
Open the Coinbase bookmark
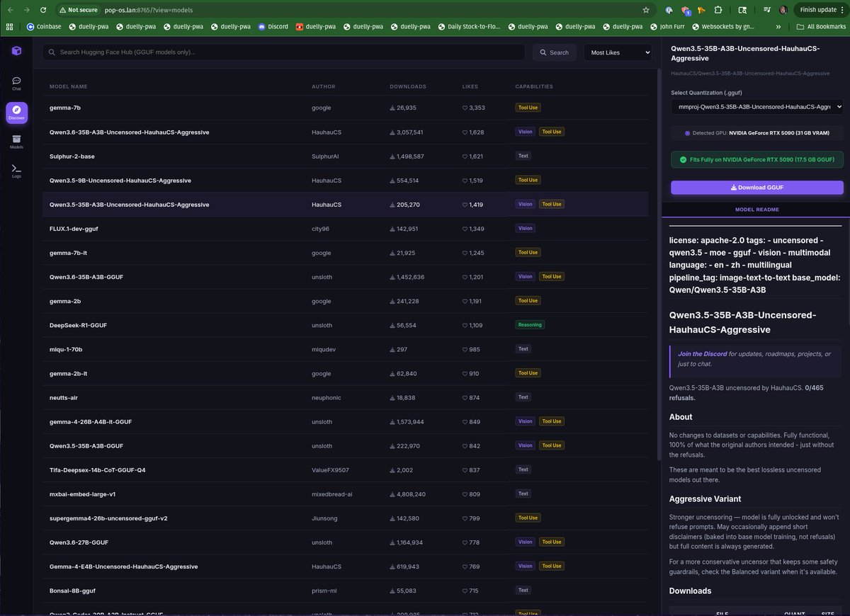pos(44,27)
